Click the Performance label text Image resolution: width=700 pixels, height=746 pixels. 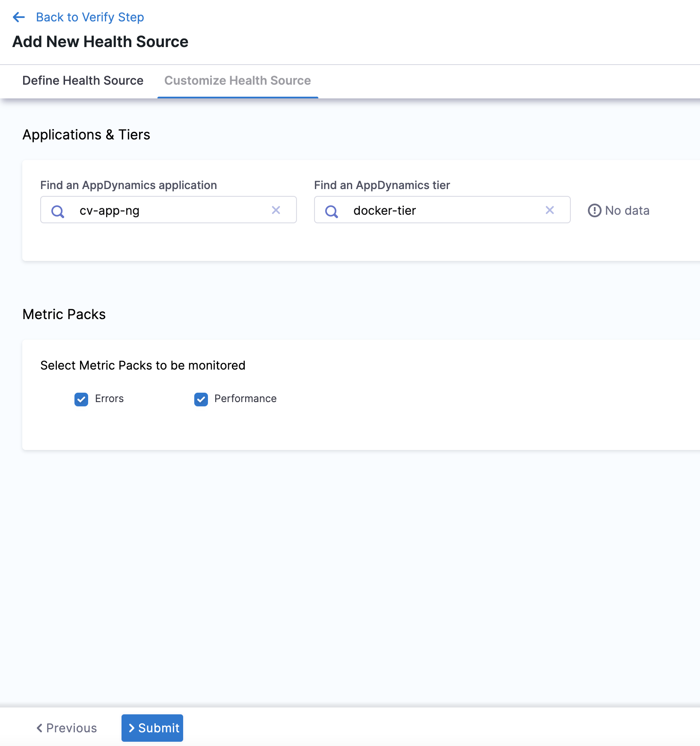pos(245,399)
